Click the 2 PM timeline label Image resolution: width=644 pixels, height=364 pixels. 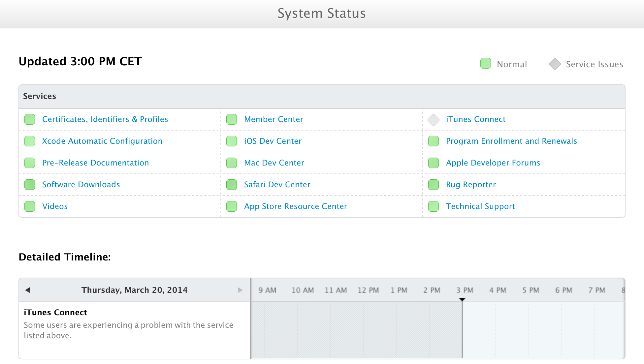coord(432,290)
